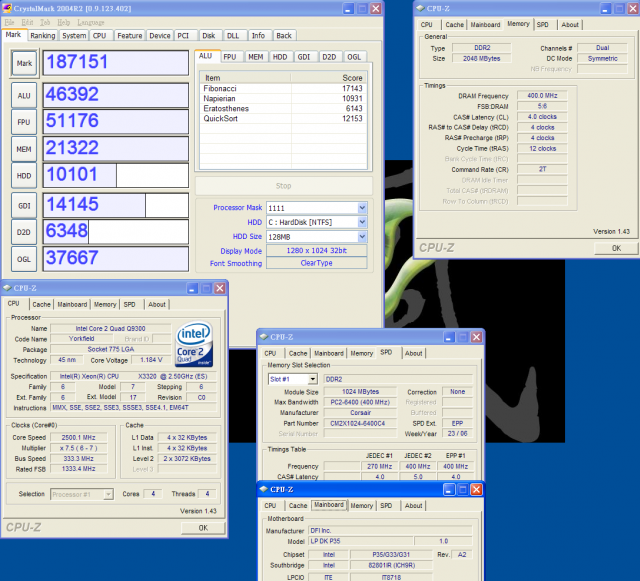Switch to the Ranking tab in CrystalMark

[x=42, y=36]
